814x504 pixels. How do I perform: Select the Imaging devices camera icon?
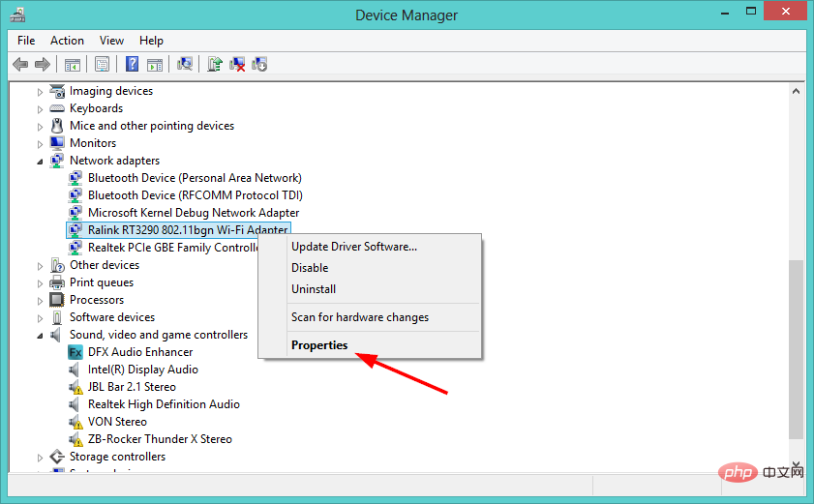tap(57, 91)
